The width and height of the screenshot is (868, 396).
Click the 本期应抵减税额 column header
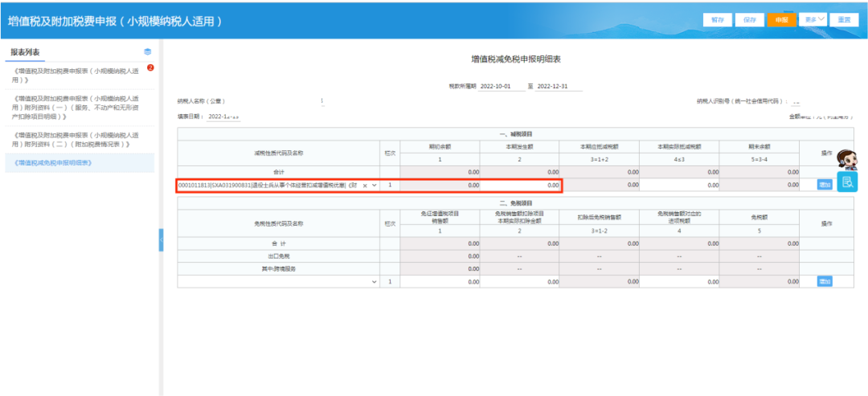tap(599, 147)
